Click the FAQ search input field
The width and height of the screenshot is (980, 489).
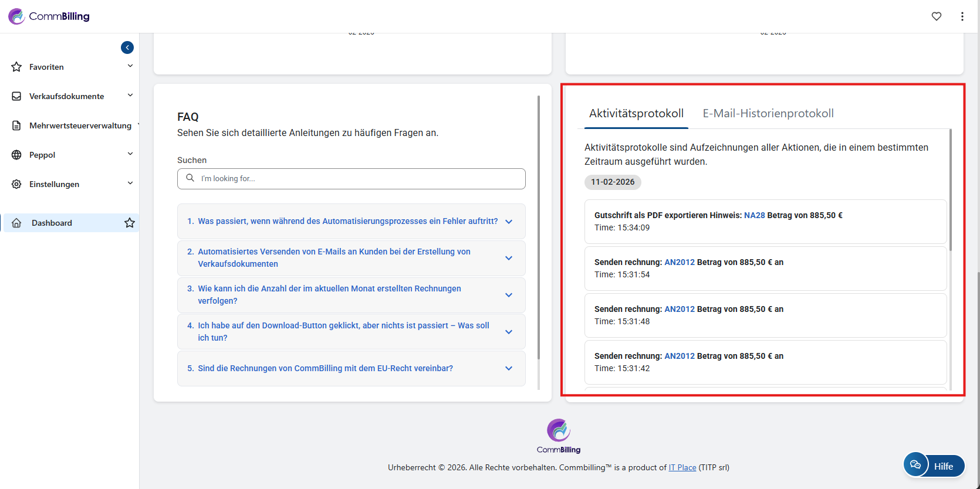[352, 179]
